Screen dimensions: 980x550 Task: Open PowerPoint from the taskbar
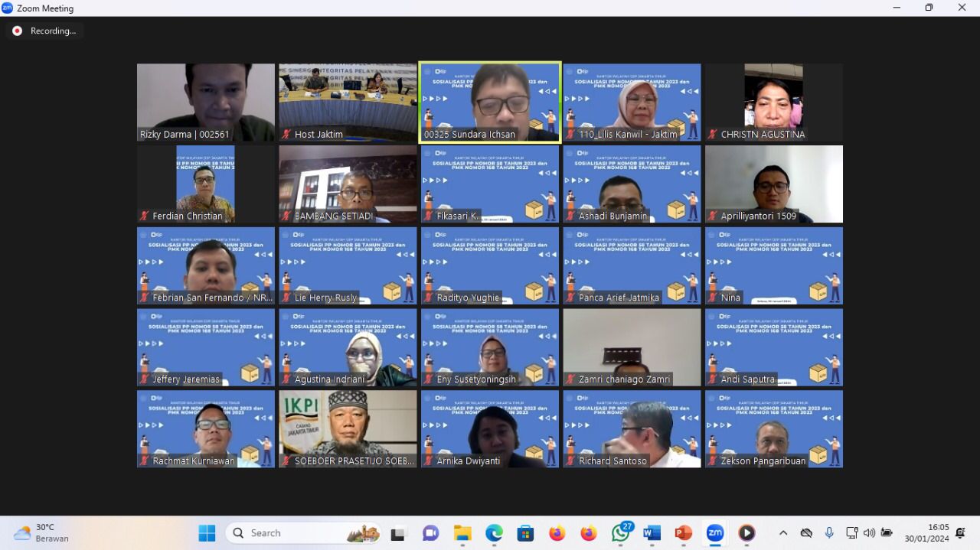tap(683, 533)
